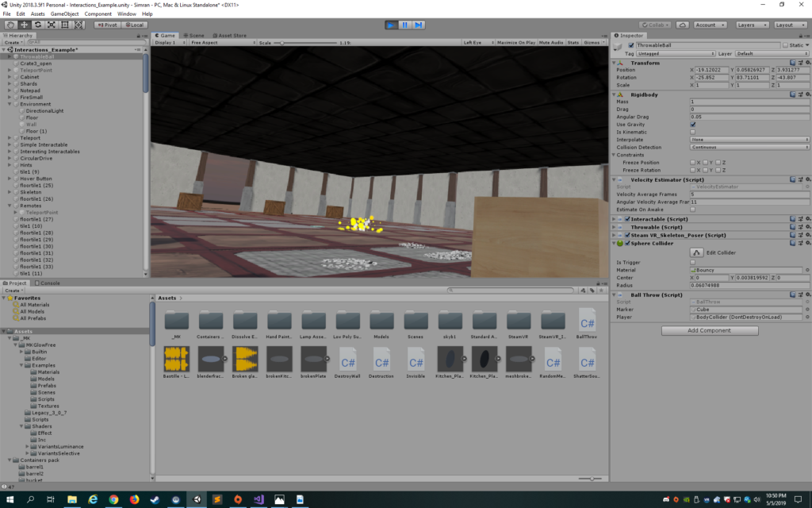Toggle Interactable script enabled checkbox
The height and width of the screenshot is (508, 812).
[628, 219]
